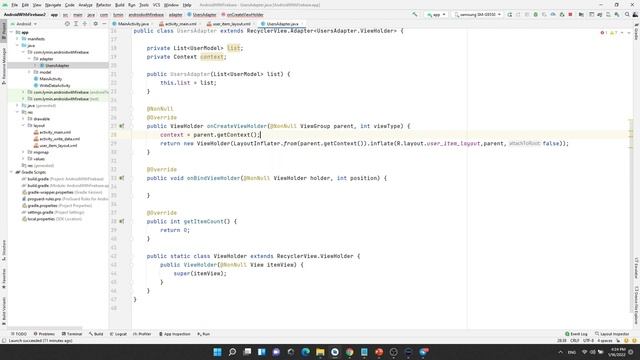This screenshot has width=640, height=360.
Task: Click the errors and warnings indicator in editor
Action: (609, 33)
